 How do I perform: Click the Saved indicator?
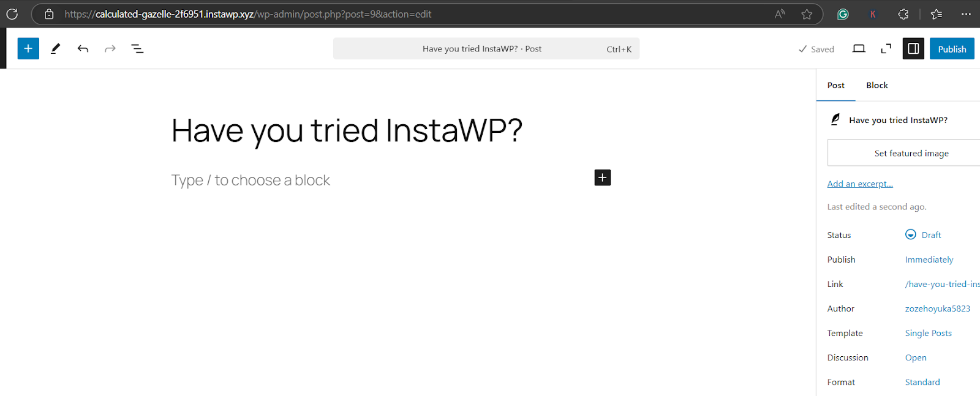coord(816,49)
